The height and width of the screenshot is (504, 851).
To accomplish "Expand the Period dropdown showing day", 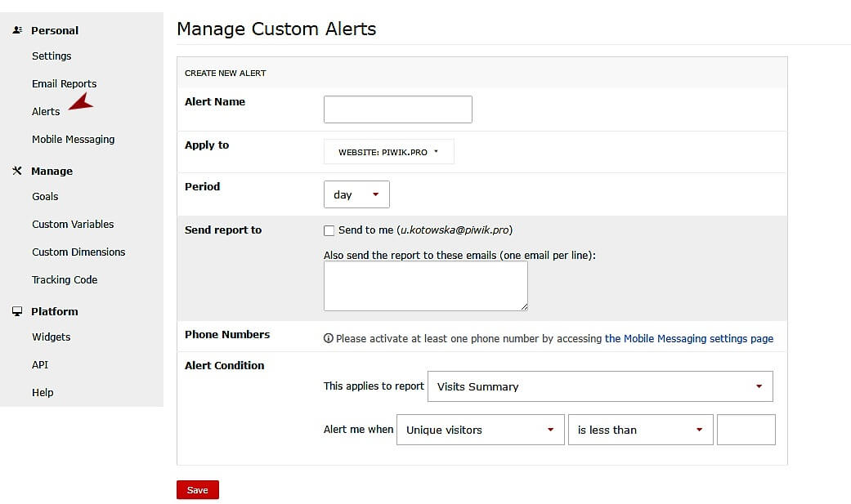I will pyautogui.click(x=356, y=194).
